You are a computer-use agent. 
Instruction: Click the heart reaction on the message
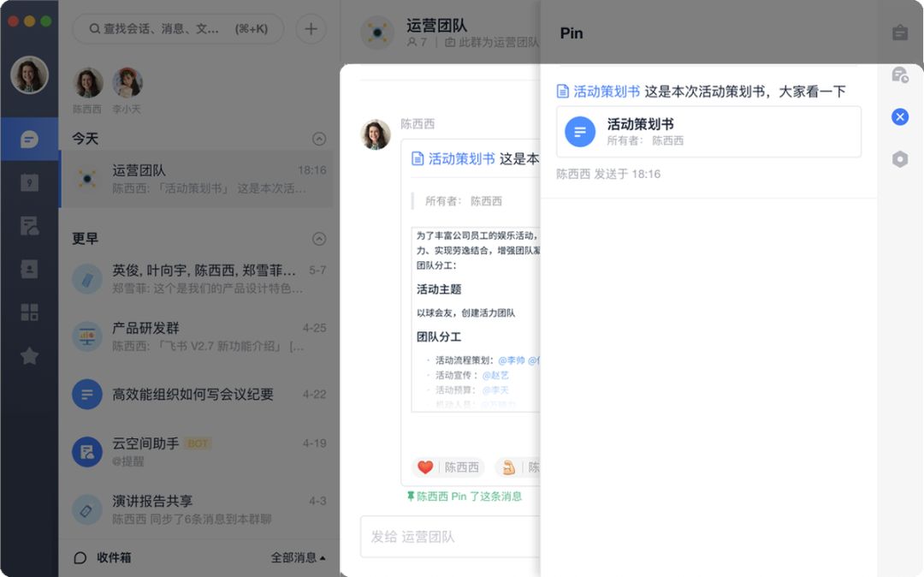point(425,467)
